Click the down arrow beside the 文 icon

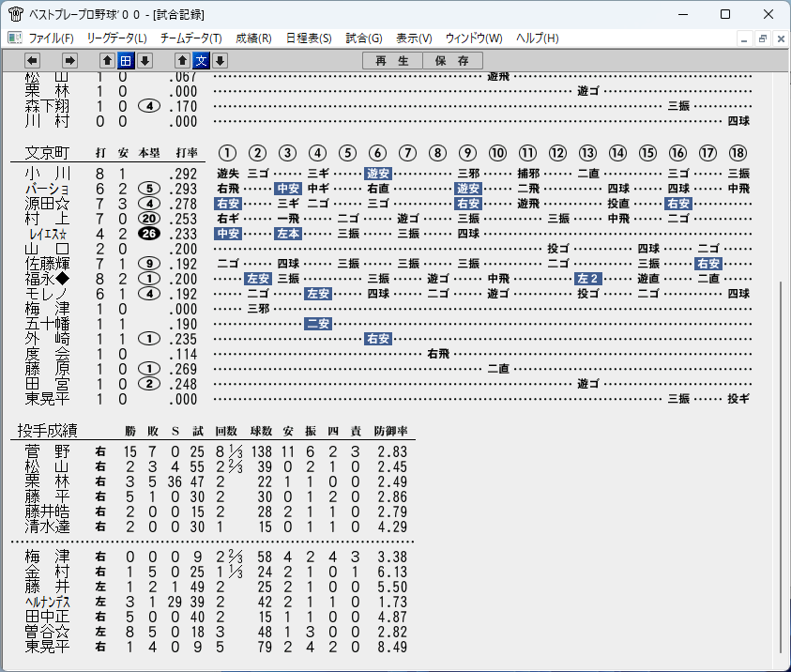click(x=220, y=61)
